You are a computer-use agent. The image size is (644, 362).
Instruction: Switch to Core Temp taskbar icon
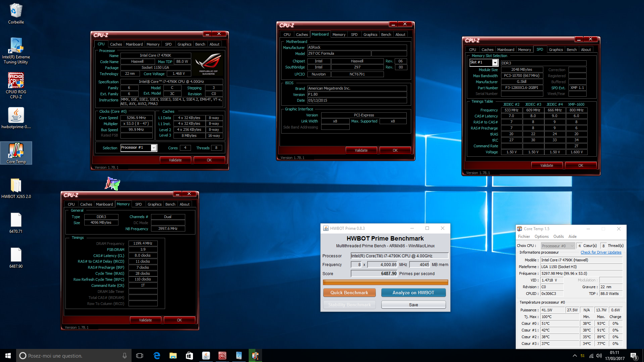coord(255,356)
